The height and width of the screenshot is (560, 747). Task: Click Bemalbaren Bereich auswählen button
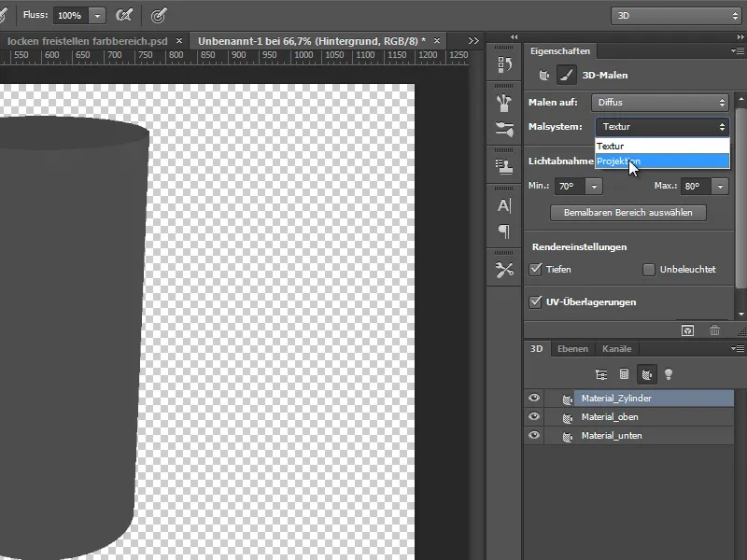(627, 213)
